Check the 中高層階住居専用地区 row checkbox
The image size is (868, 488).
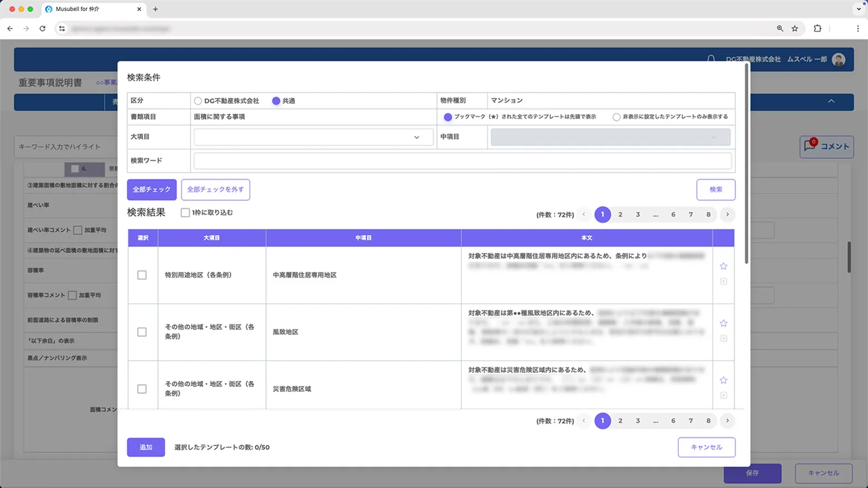142,275
